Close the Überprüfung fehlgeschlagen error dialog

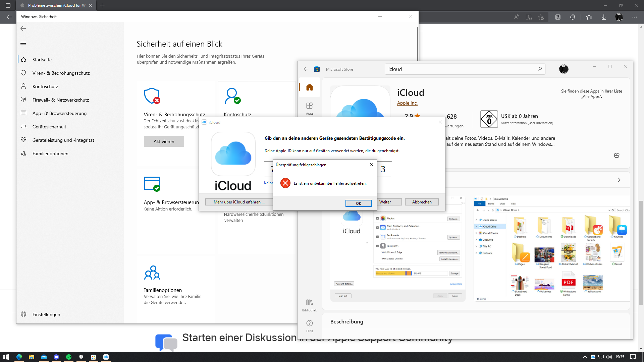pyautogui.click(x=371, y=165)
